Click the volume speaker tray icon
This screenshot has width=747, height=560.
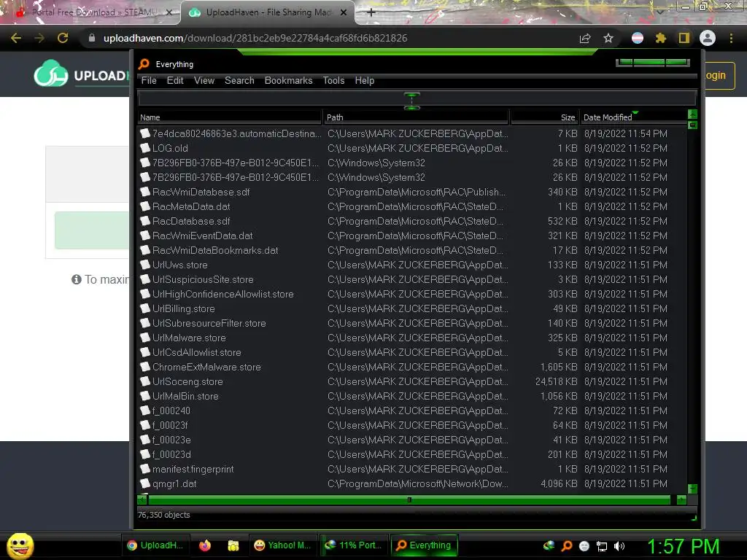click(x=619, y=546)
